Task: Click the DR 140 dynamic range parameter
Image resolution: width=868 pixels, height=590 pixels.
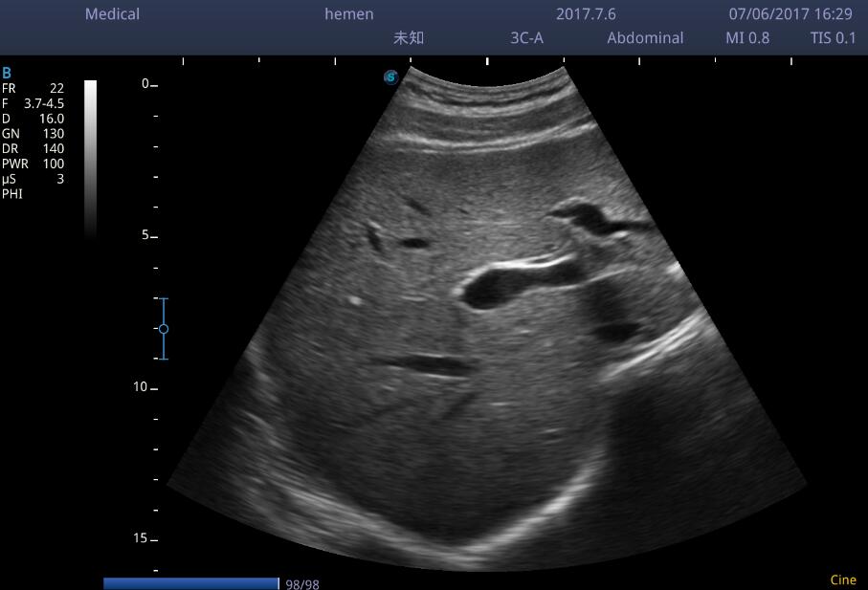Action: pyautogui.click(x=33, y=149)
